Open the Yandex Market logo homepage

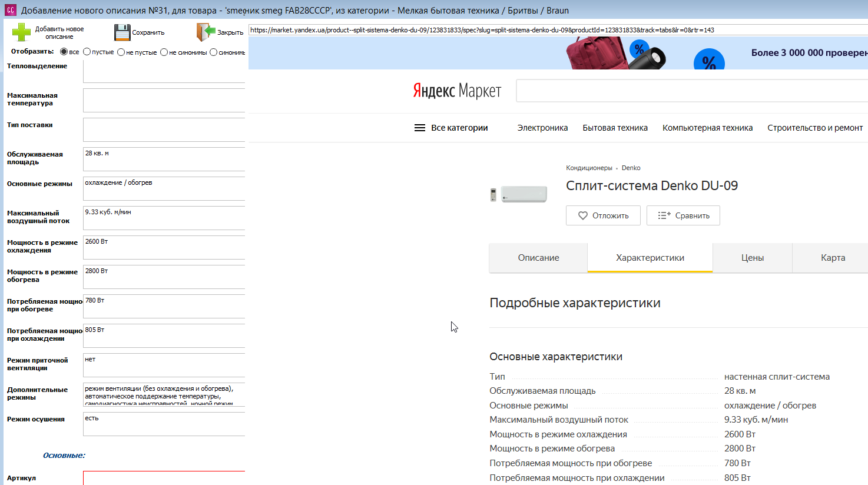coord(457,91)
